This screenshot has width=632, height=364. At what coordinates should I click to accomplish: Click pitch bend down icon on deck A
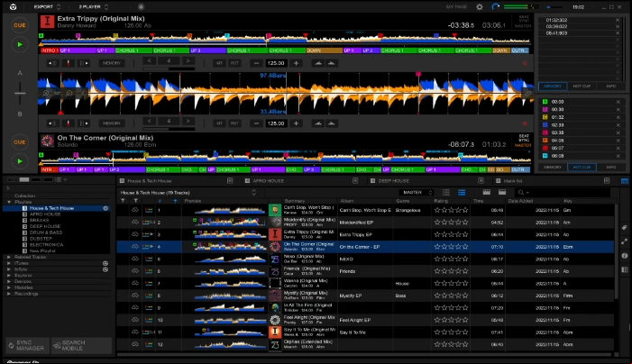(318, 63)
